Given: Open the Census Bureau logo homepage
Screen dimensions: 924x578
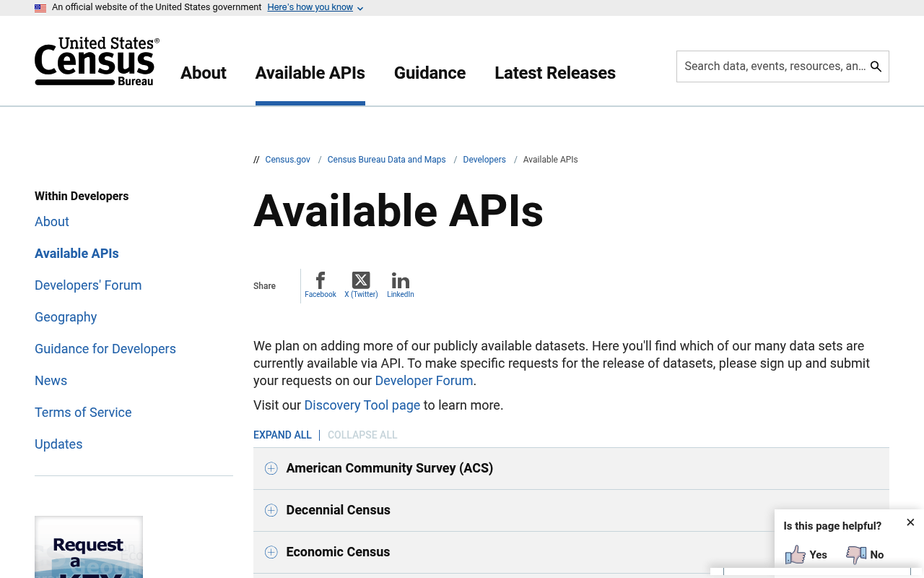Looking at the screenshot, I should tap(97, 61).
